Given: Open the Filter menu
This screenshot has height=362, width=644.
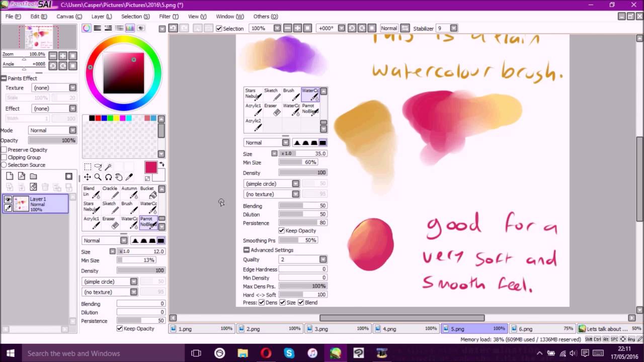Looking at the screenshot, I should point(169,16).
